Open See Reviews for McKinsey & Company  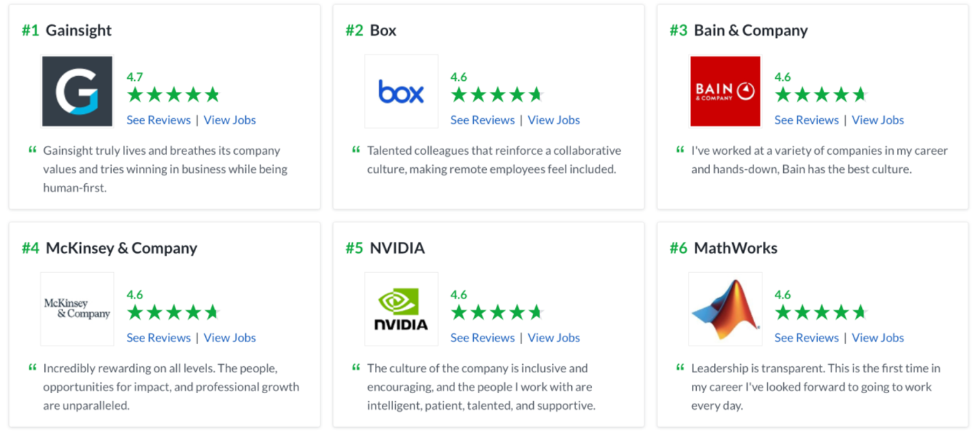point(159,337)
